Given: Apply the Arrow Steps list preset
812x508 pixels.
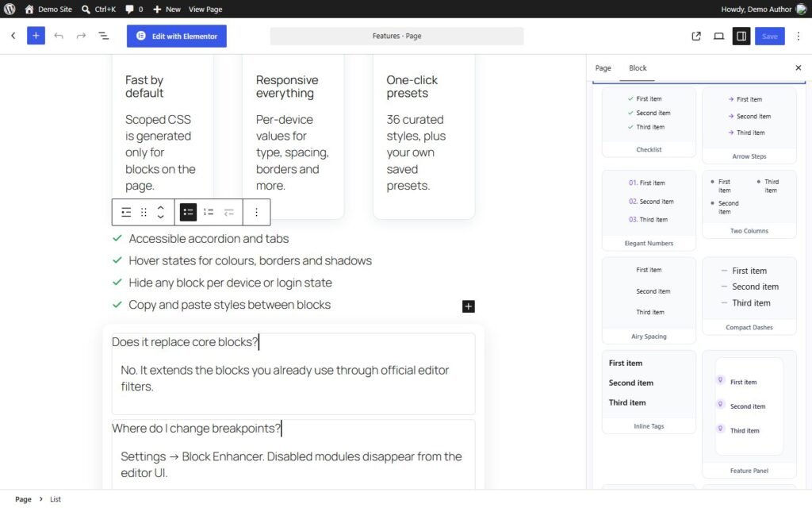Looking at the screenshot, I should 749,125.
